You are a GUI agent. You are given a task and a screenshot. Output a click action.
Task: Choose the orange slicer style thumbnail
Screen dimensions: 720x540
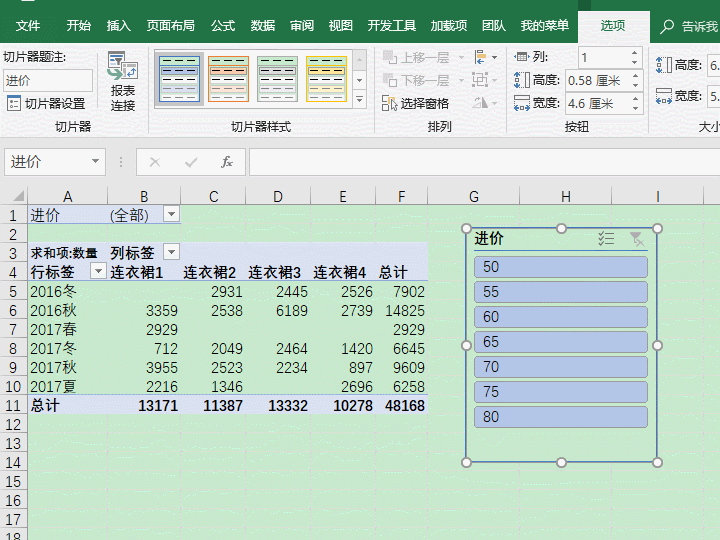pos(228,78)
